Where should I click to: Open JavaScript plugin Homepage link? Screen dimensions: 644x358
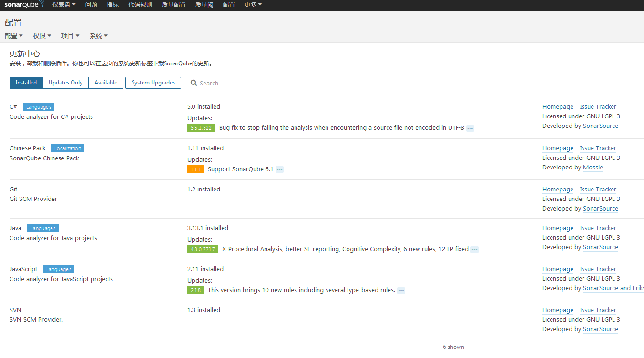[x=558, y=269]
